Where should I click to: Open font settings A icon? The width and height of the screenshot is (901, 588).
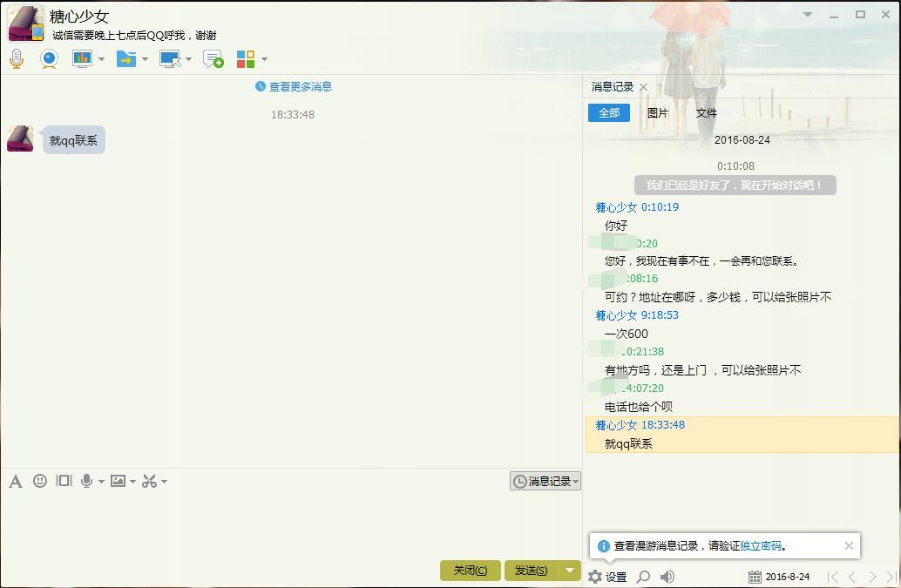click(16, 481)
